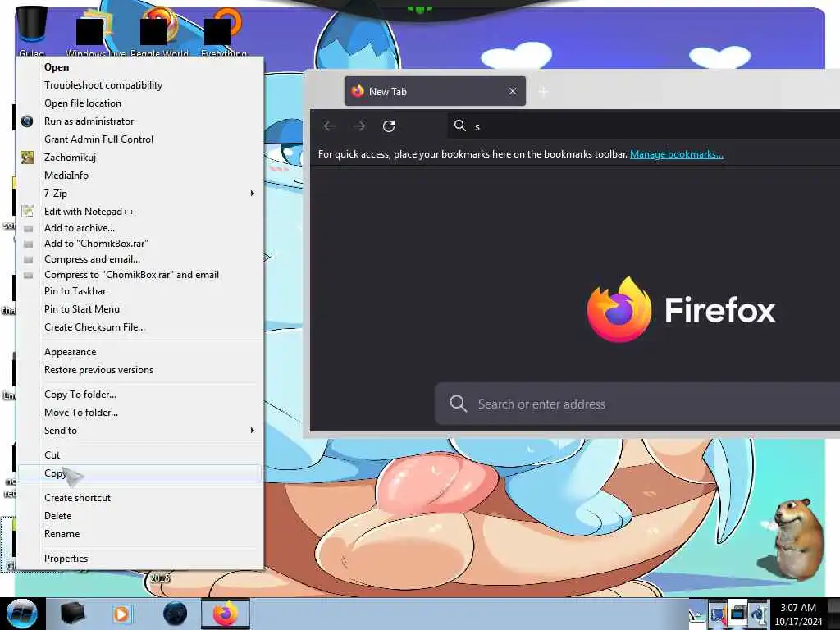
Task: Choose Run as administrator
Action: point(140,121)
